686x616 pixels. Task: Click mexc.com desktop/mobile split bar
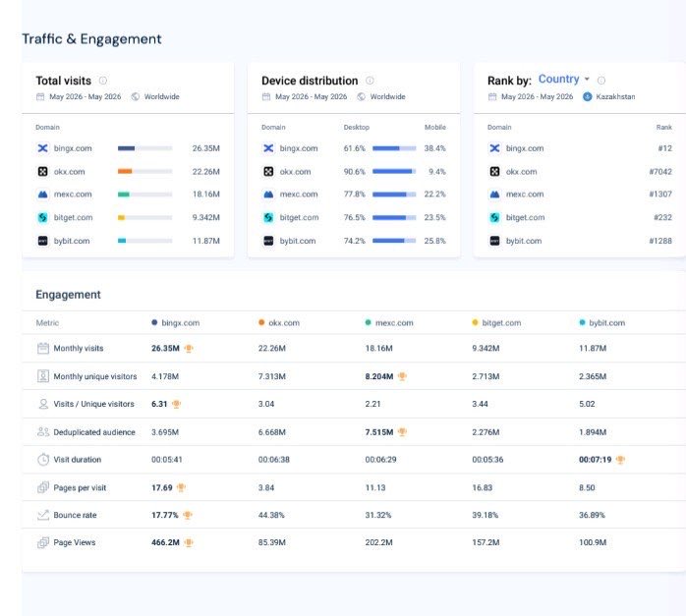click(x=394, y=195)
